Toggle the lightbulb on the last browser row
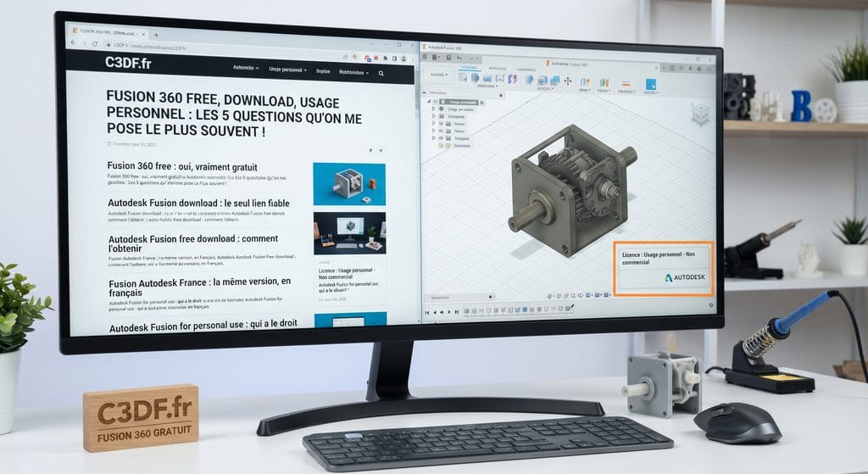This screenshot has height=474, width=868. (441, 145)
